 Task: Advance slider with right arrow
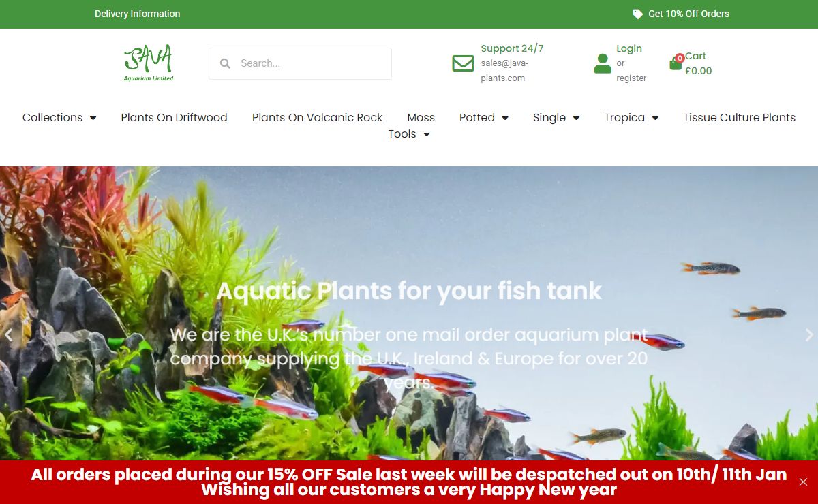pyautogui.click(x=809, y=334)
